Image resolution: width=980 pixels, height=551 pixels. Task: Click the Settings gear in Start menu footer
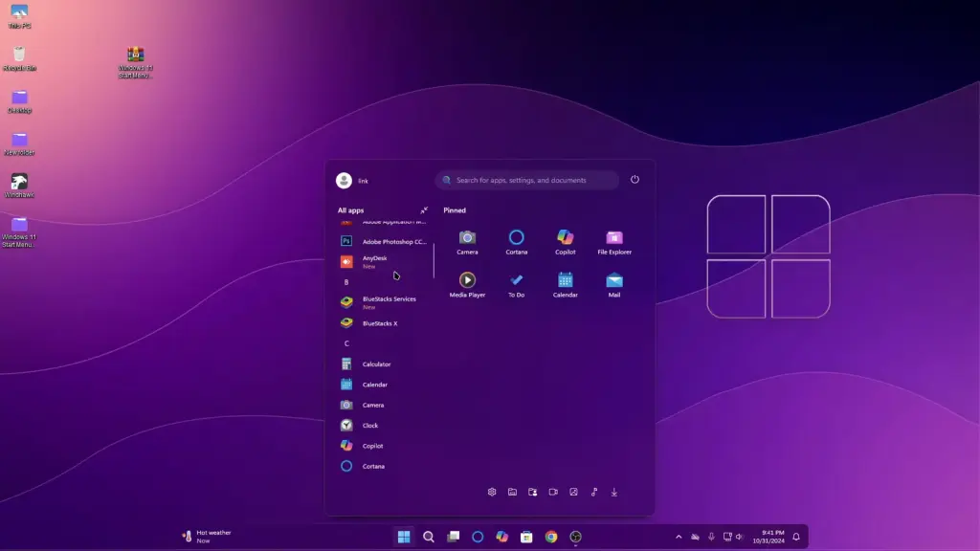coord(492,492)
